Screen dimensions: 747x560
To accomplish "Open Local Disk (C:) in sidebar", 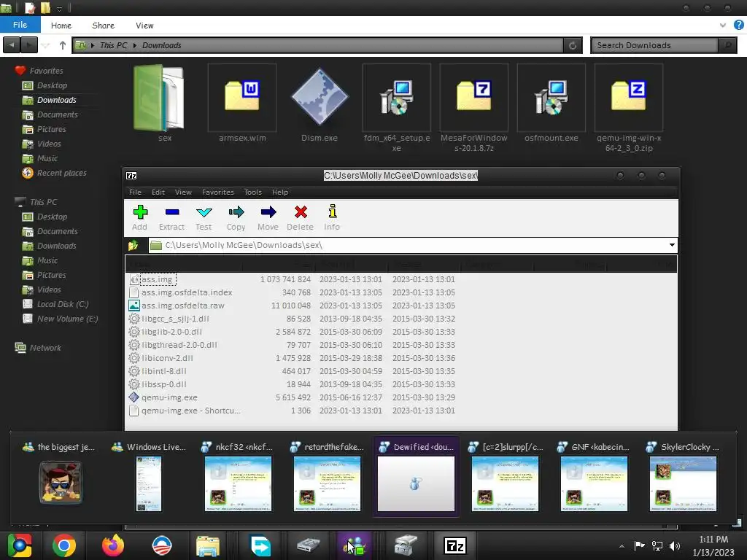I will 56,304.
